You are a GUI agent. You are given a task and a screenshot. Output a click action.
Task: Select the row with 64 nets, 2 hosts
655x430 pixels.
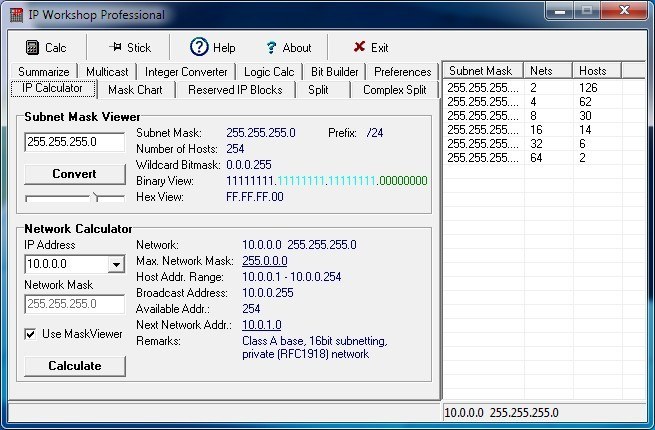tap(544, 158)
